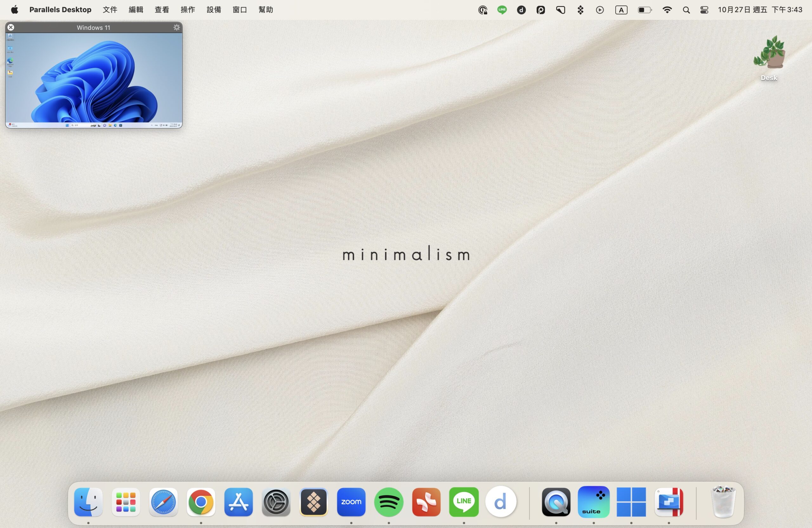This screenshot has height=528, width=812.
Task: Open the Trash in the Dock
Action: point(723,502)
